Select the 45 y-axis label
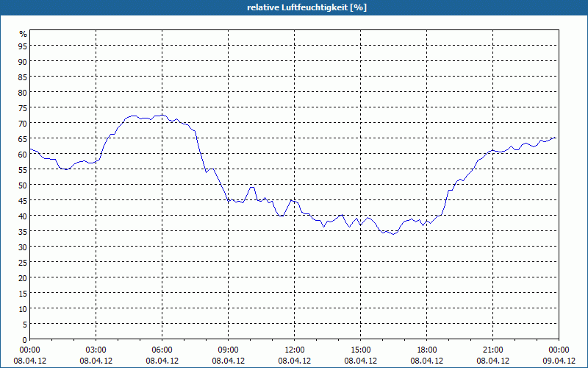588x368 pixels. coord(23,200)
